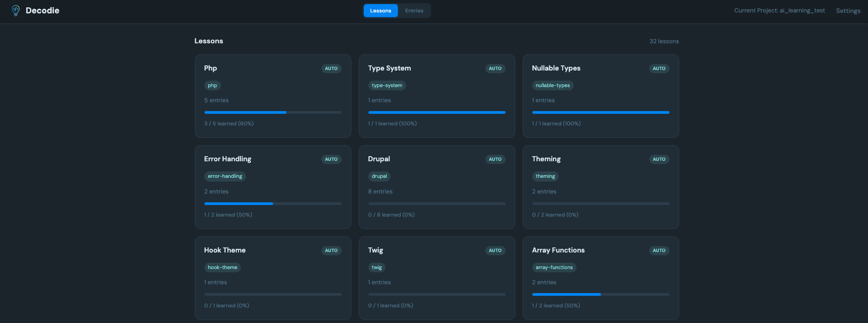Click the AUTO badge on Type System
This screenshot has height=323, width=868.
pos(495,69)
